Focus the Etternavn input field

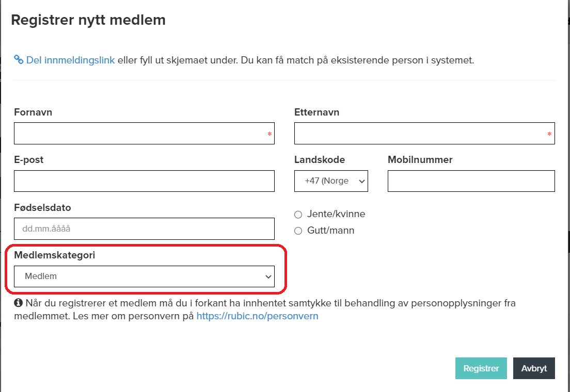coord(424,133)
